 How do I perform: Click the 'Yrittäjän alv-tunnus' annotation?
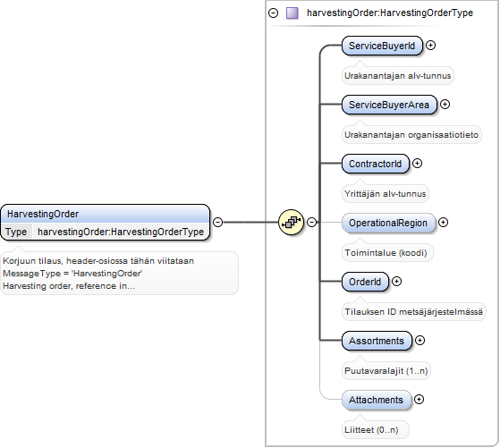386,194
